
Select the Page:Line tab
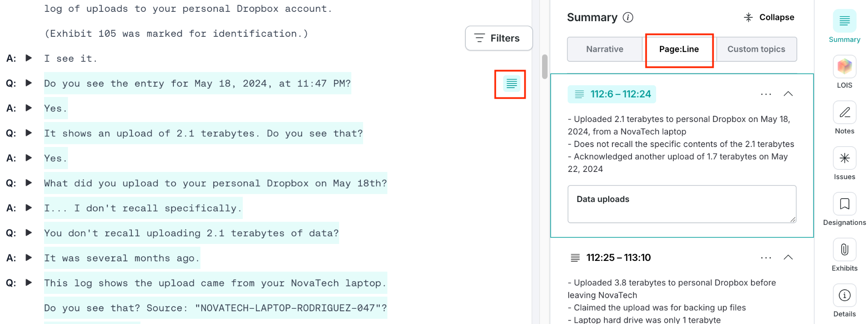point(679,49)
